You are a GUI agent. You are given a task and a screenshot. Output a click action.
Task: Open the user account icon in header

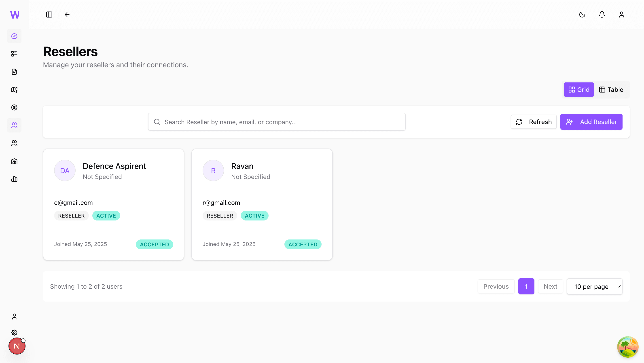tap(621, 15)
